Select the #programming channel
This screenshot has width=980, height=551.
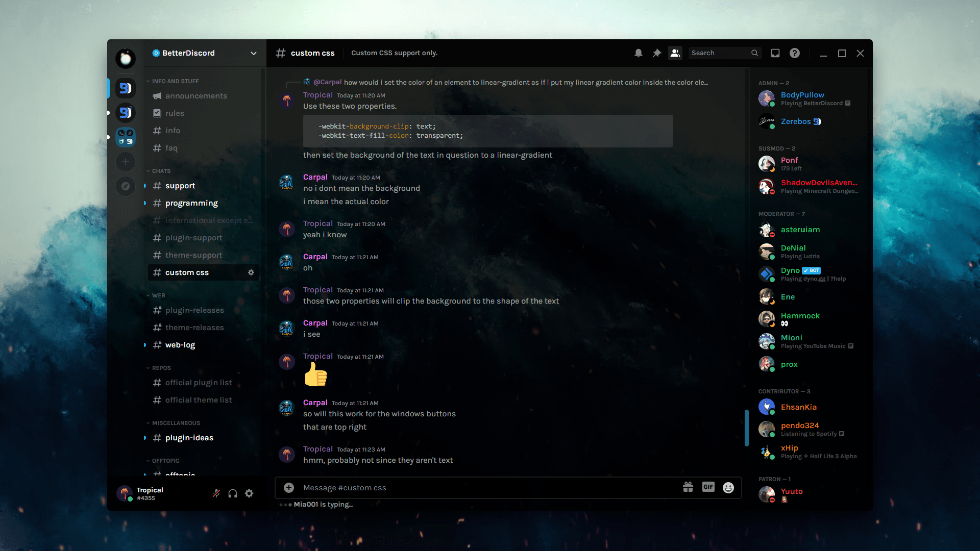coord(190,203)
